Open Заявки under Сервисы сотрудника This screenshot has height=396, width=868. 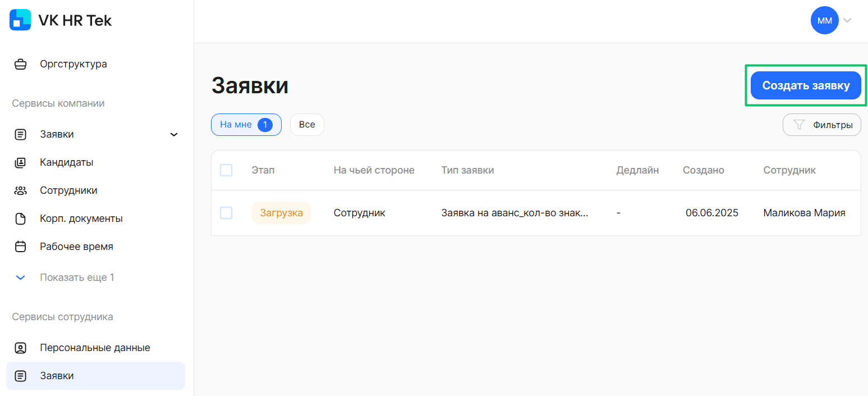click(x=57, y=376)
